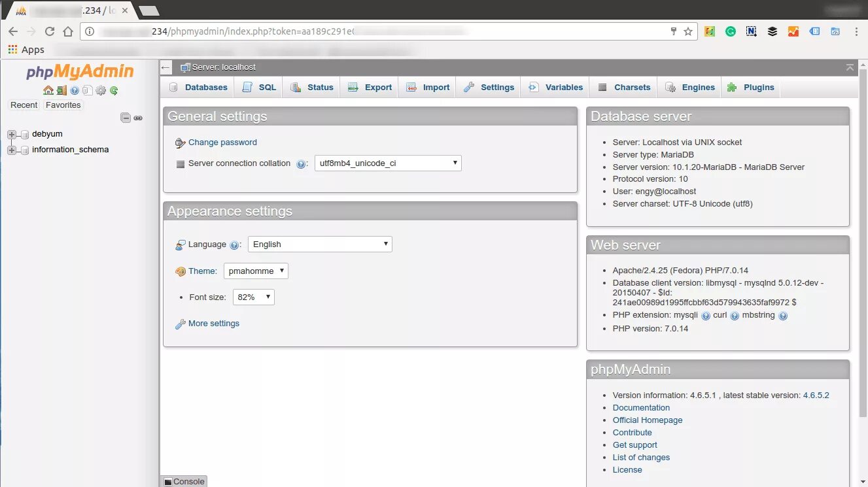Click the information_schema database name
This screenshot has width=868, height=487.
(71, 150)
